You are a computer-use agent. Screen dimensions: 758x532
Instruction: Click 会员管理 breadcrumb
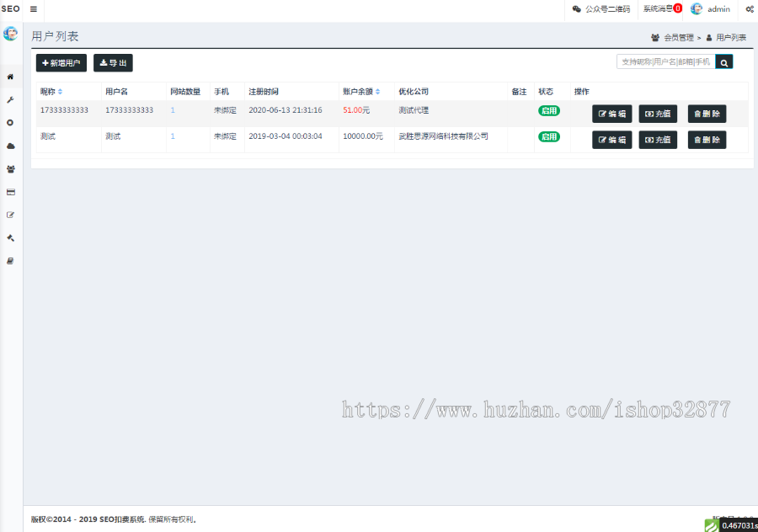[x=679, y=38]
